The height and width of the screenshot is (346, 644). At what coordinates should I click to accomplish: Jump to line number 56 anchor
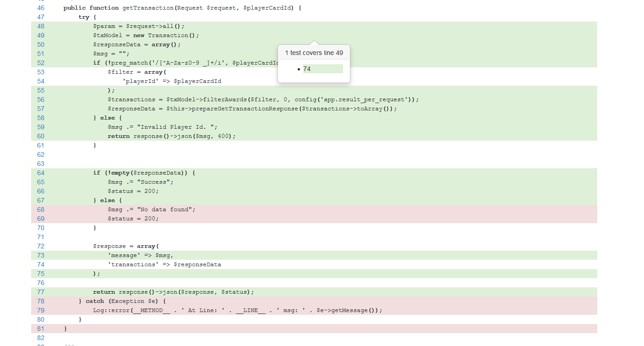pyautogui.click(x=41, y=99)
